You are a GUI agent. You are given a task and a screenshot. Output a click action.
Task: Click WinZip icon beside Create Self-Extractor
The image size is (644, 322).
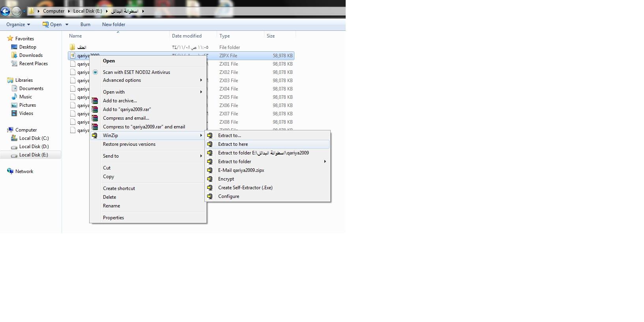210,188
